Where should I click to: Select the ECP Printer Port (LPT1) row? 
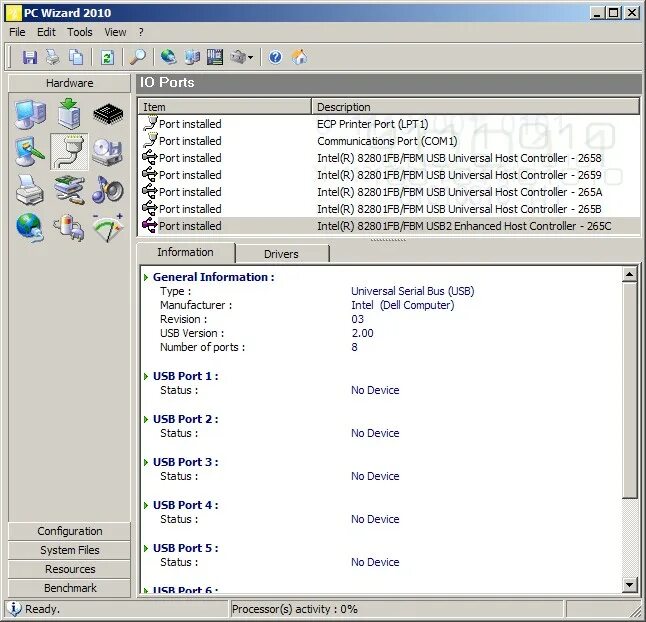[389, 124]
